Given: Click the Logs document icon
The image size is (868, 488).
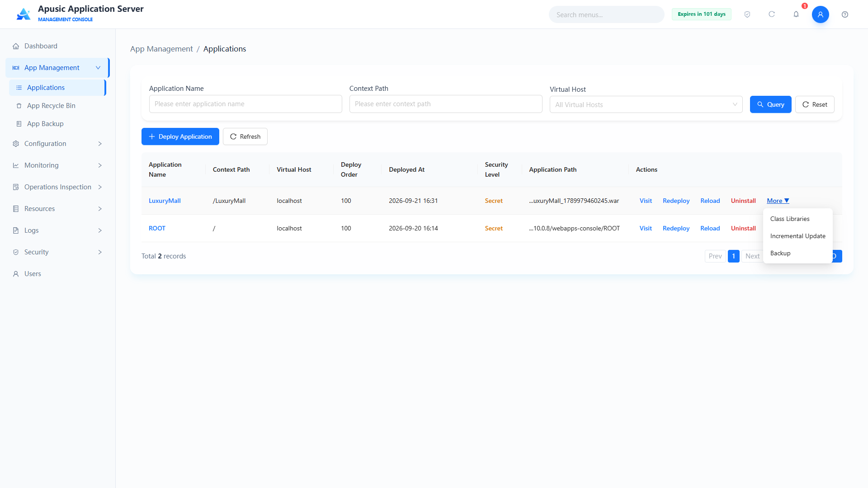Looking at the screenshot, I should [16, 230].
